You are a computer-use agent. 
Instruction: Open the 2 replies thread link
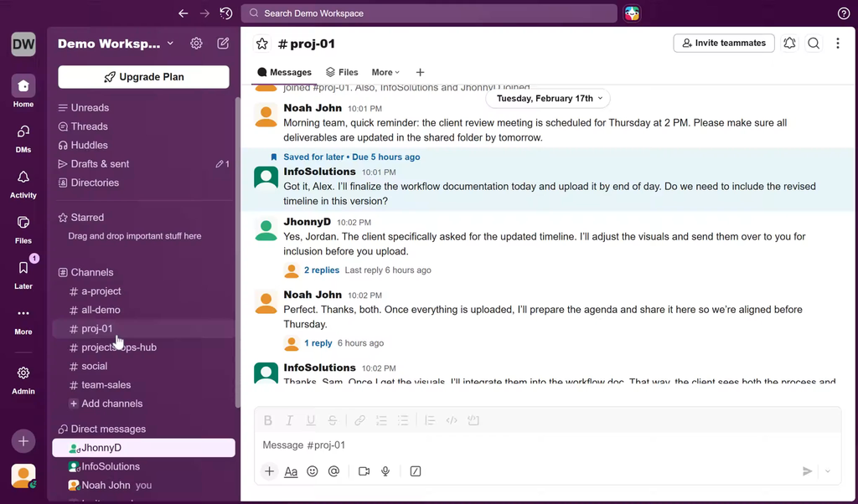pos(322,270)
